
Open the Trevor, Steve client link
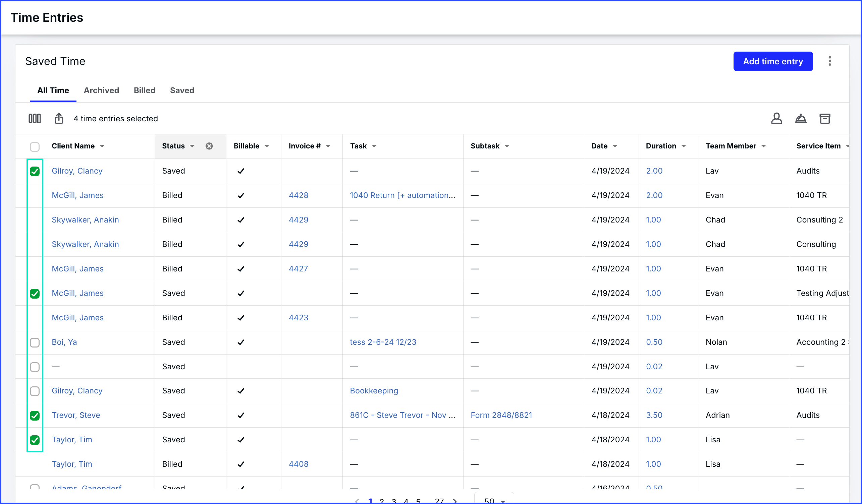point(76,416)
